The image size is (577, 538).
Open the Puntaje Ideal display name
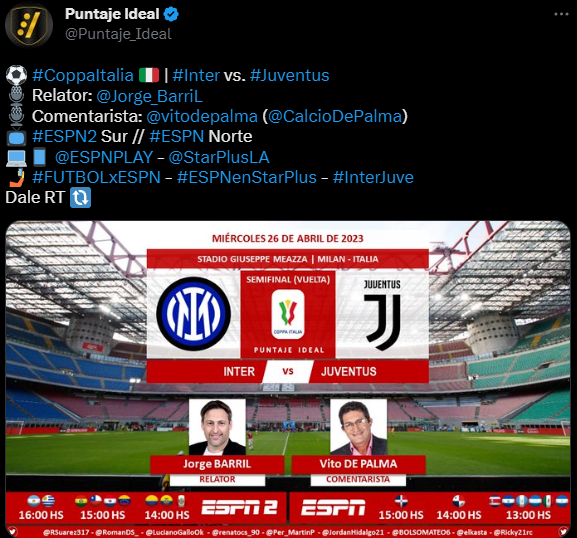coord(112,14)
